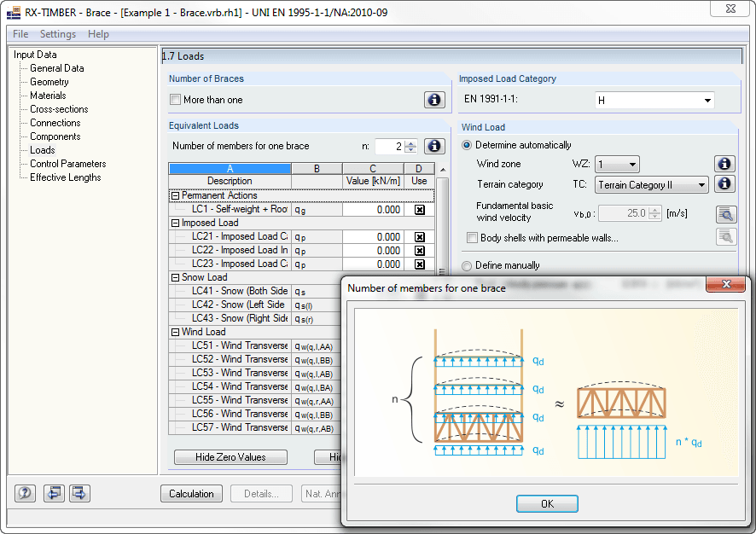The height and width of the screenshot is (534, 756).
Task: Open Terrain category info icon
Action: (x=724, y=184)
